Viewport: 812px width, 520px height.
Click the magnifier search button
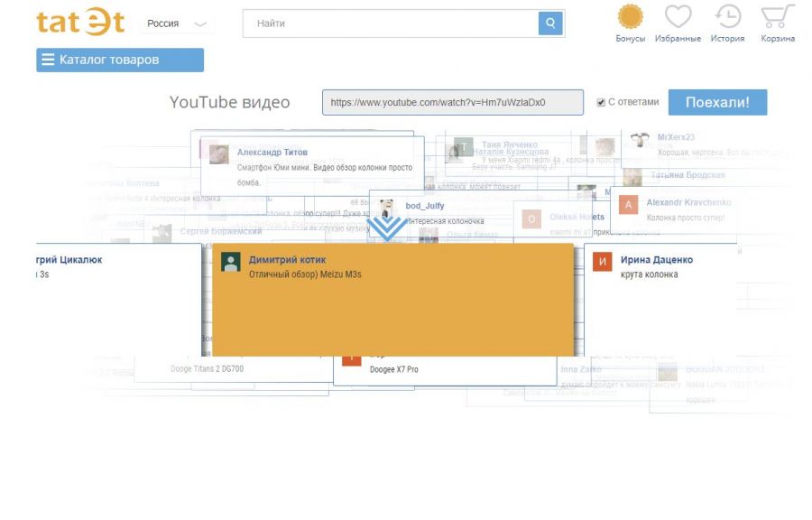click(550, 23)
